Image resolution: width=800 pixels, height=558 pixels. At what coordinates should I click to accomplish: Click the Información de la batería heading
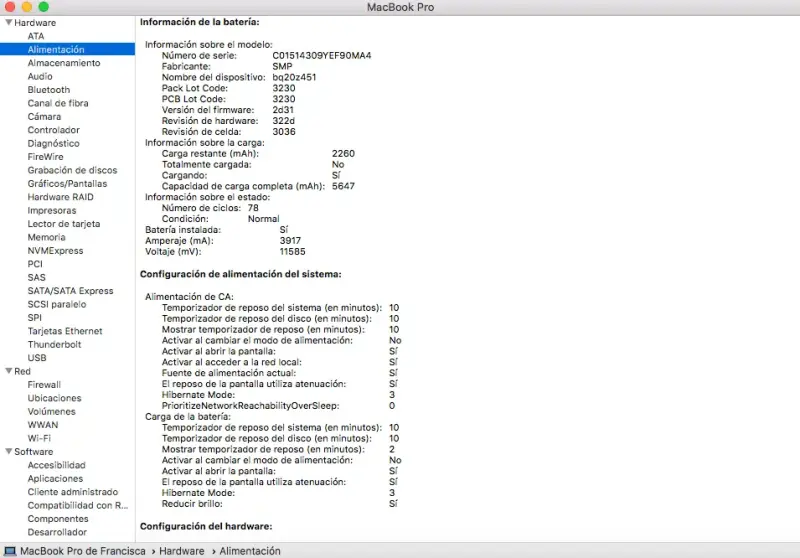(x=199, y=22)
